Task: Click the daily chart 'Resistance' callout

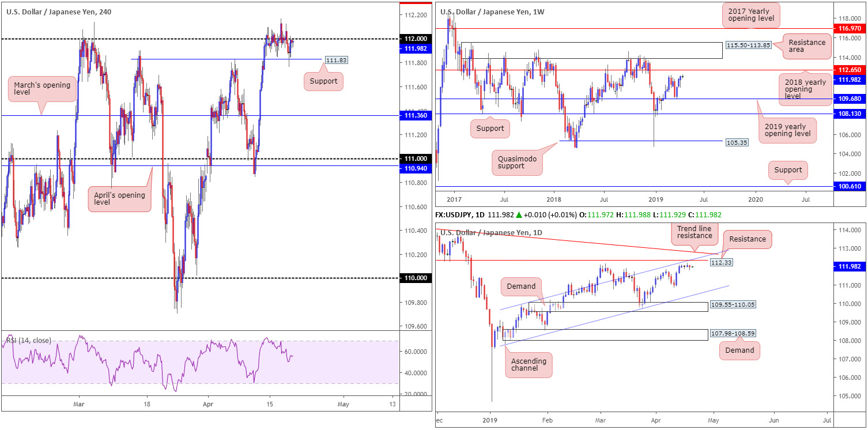Action: [747, 239]
